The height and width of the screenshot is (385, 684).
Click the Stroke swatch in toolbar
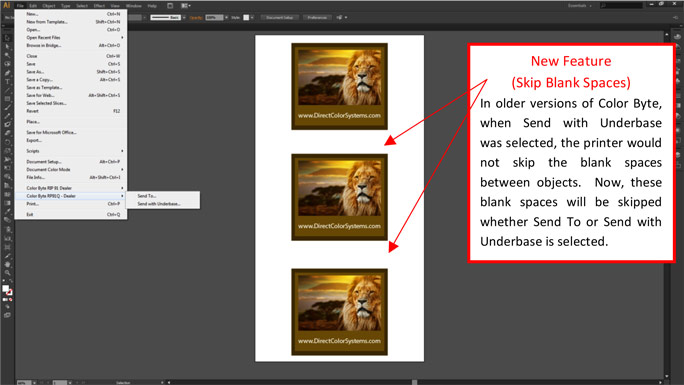(x=9, y=292)
